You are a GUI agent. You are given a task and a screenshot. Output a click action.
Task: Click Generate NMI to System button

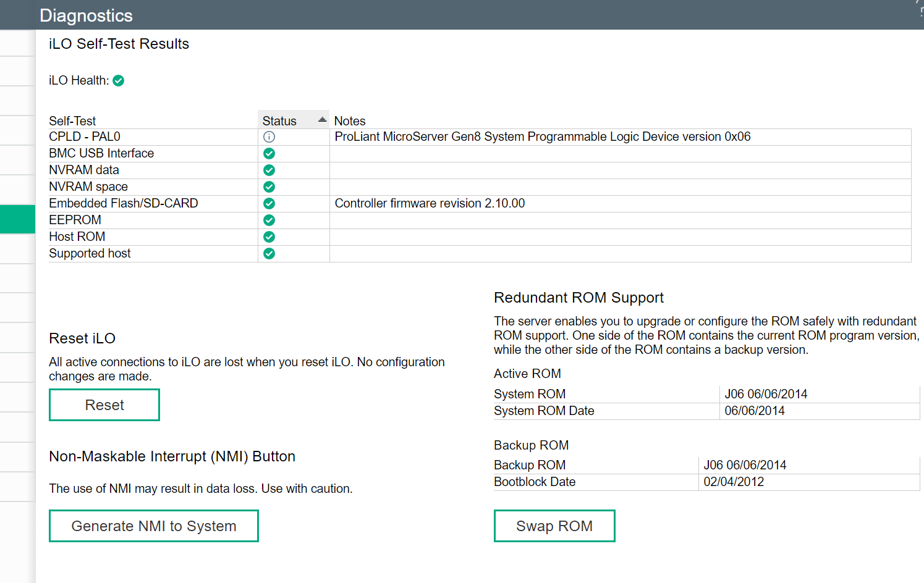click(x=154, y=526)
